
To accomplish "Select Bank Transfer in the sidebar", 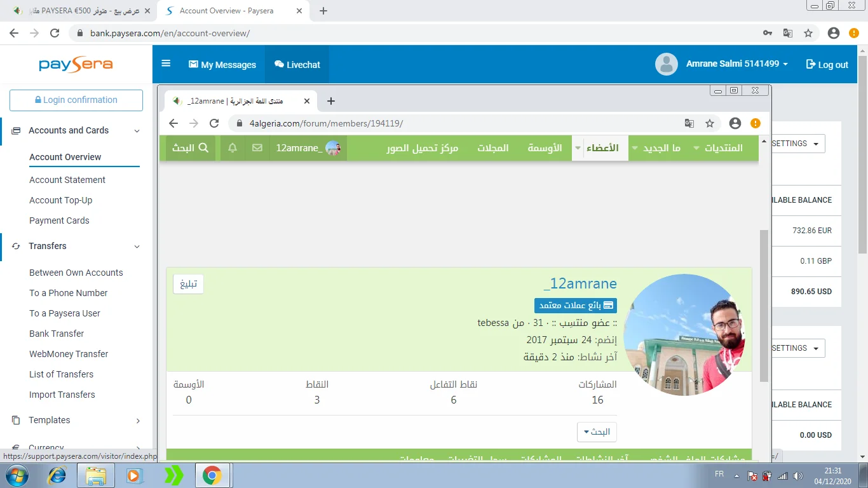I will [x=57, y=334].
